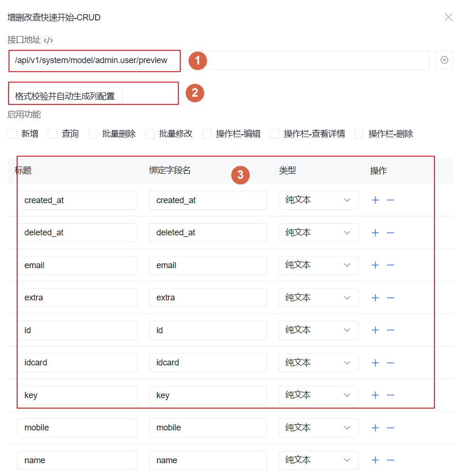Tick the 批量删除 checkbox
The height and width of the screenshot is (476, 460).
pyautogui.click(x=93, y=134)
